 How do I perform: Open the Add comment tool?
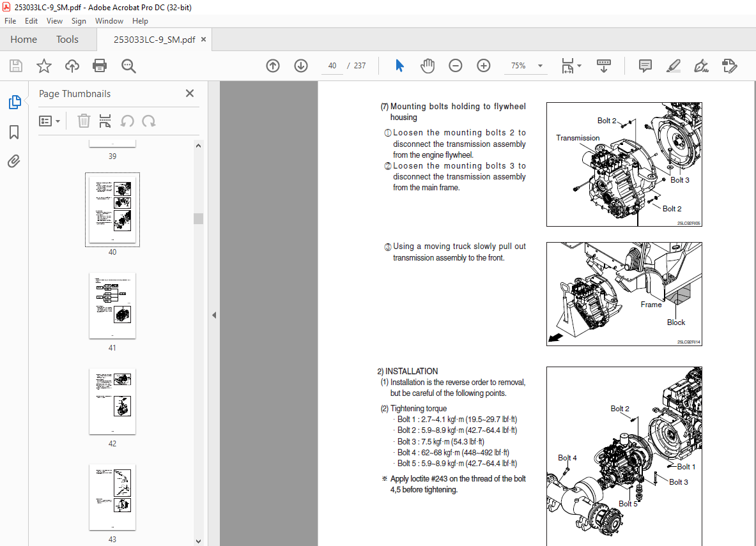(x=645, y=66)
